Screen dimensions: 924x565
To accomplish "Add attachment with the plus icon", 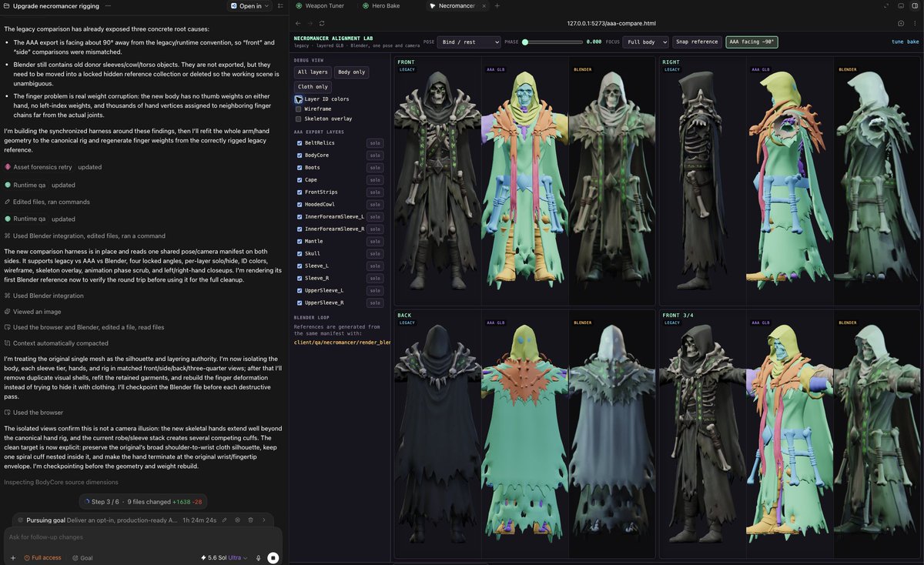I will tap(13, 557).
